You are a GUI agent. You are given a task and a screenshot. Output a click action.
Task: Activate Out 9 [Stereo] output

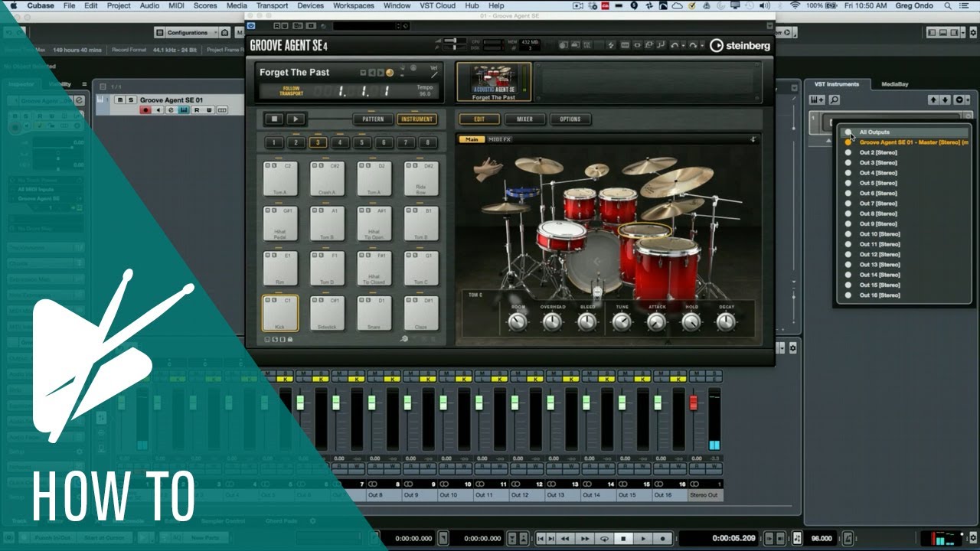903,223
